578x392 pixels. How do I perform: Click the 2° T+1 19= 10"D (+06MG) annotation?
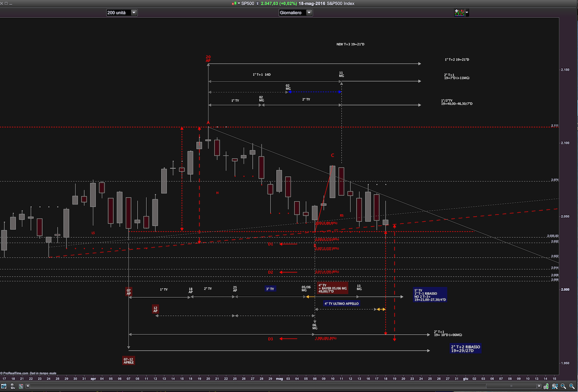coord(448,333)
